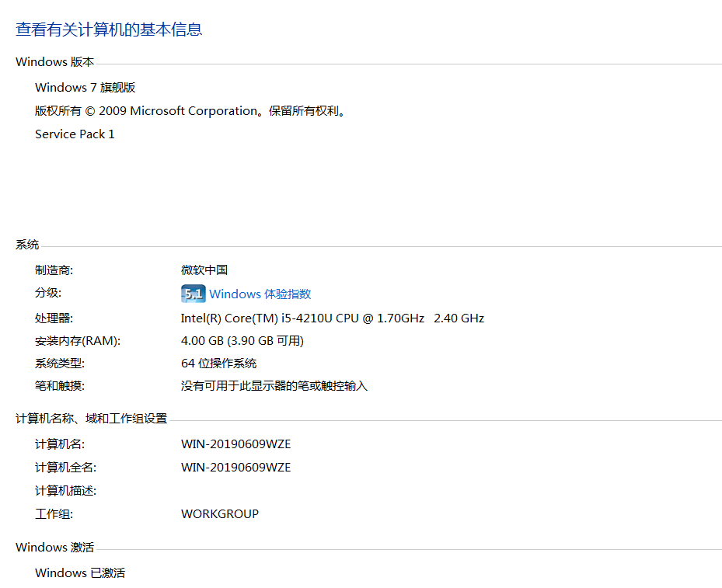
Task: Click the 计算机名 value WIN-20190609WZE
Action: [x=235, y=444]
